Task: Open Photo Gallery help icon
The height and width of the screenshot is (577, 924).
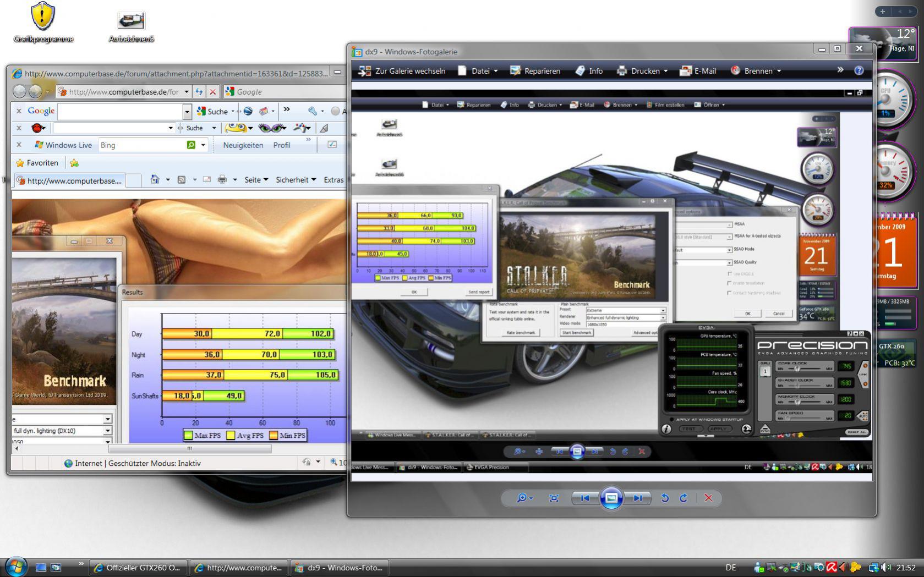Action: [x=859, y=70]
